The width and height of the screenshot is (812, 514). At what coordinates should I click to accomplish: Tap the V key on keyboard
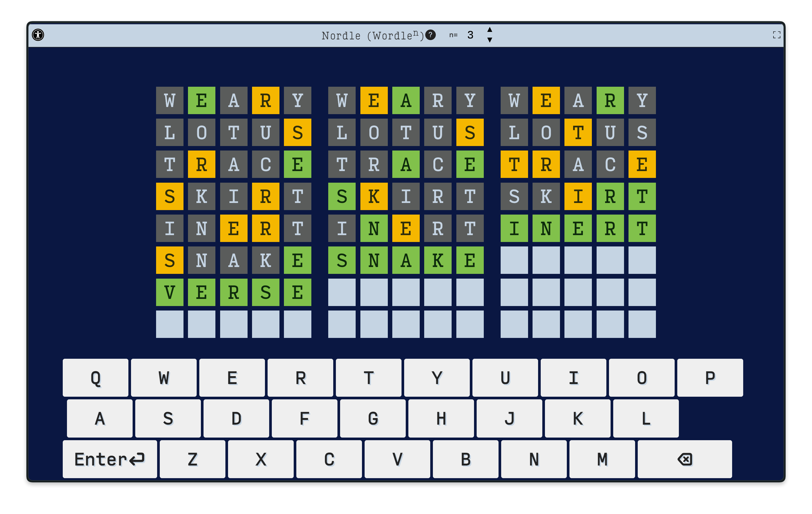coord(397,459)
